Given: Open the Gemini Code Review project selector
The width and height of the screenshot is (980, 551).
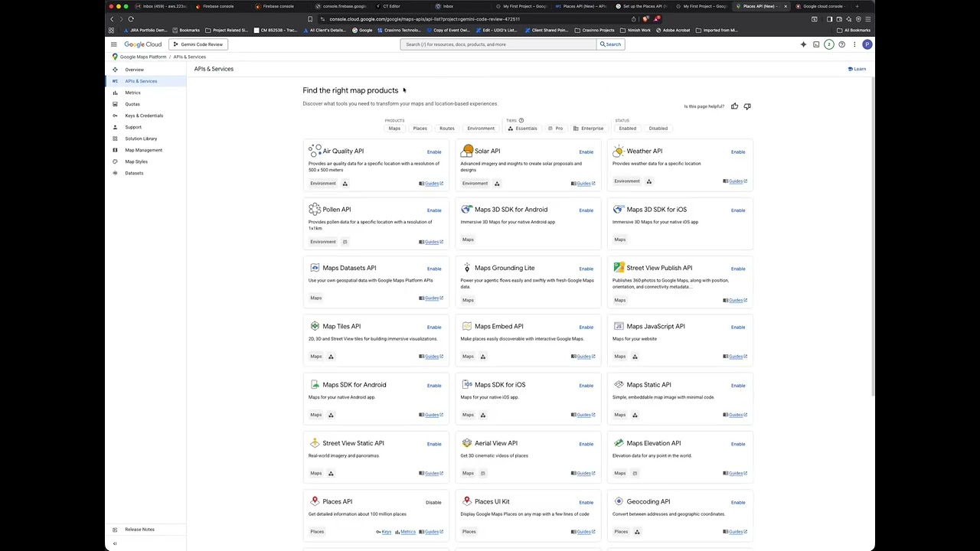Looking at the screenshot, I should (x=198, y=44).
